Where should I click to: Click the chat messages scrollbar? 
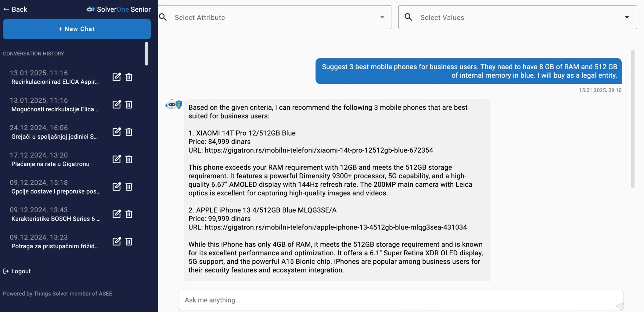click(633, 119)
